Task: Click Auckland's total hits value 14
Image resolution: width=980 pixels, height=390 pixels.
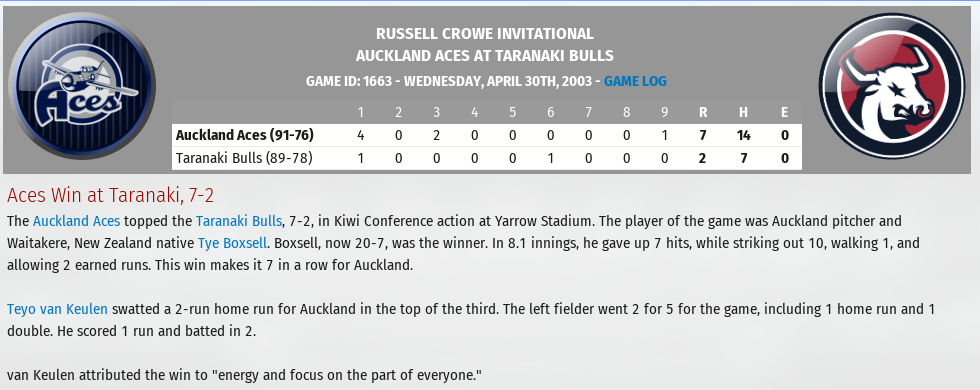Action: pos(743,135)
